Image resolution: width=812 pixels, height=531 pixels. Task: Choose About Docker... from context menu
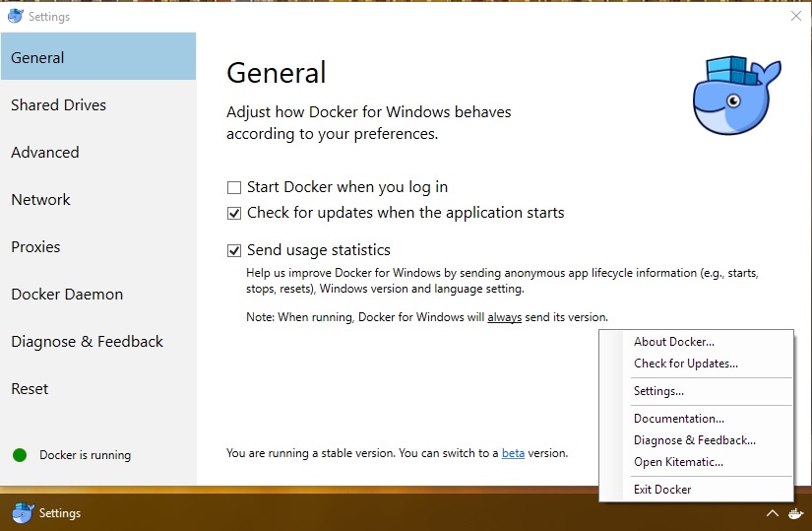[697, 342]
